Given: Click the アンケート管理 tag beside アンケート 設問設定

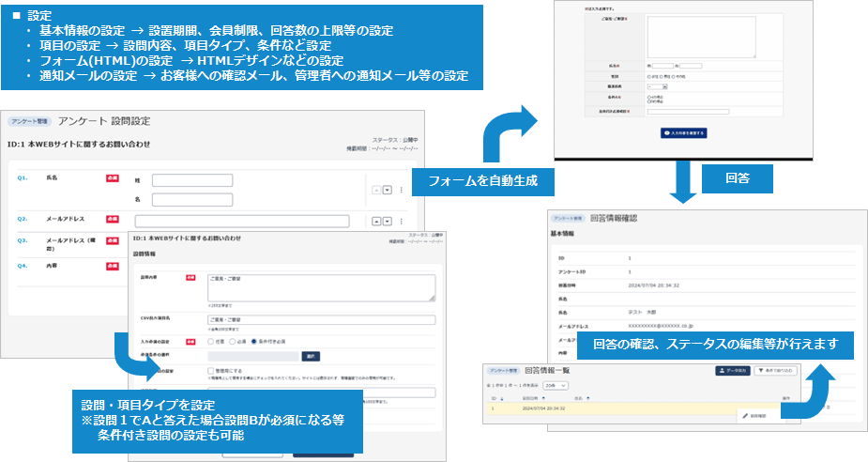Looking at the screenshot, I should [31, 122].
